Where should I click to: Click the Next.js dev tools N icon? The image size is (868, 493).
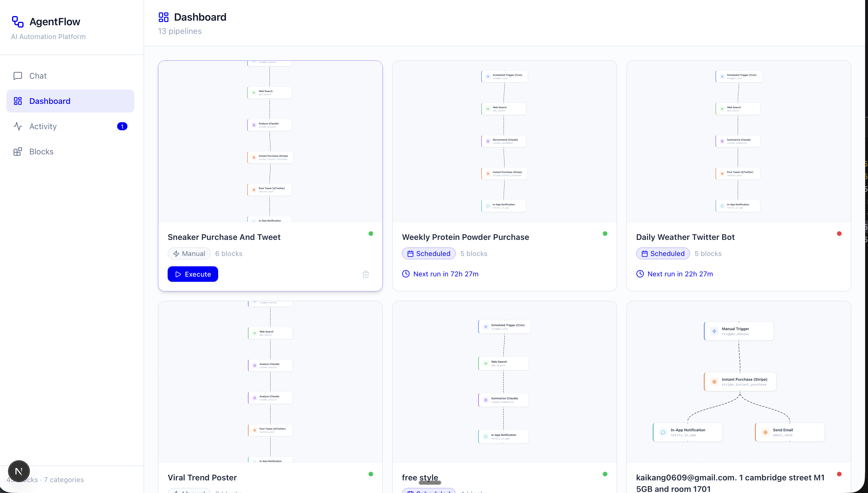tap(19, 471)
